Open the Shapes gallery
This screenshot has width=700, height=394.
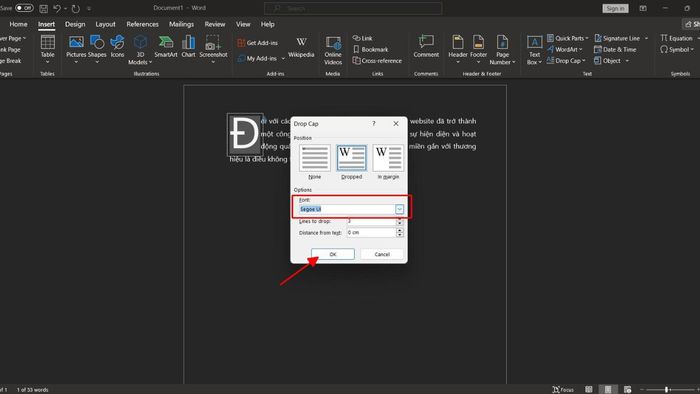[x=97, y=49]
